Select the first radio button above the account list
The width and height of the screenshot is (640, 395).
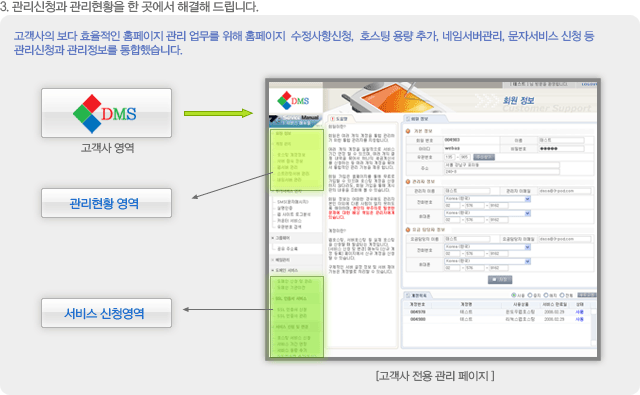pos(514,295)
